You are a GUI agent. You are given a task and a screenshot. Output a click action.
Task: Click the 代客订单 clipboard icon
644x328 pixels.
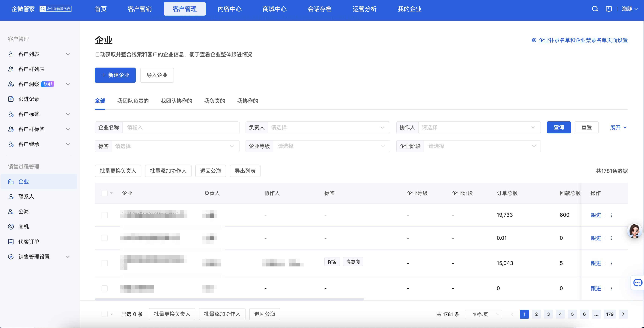11,242
